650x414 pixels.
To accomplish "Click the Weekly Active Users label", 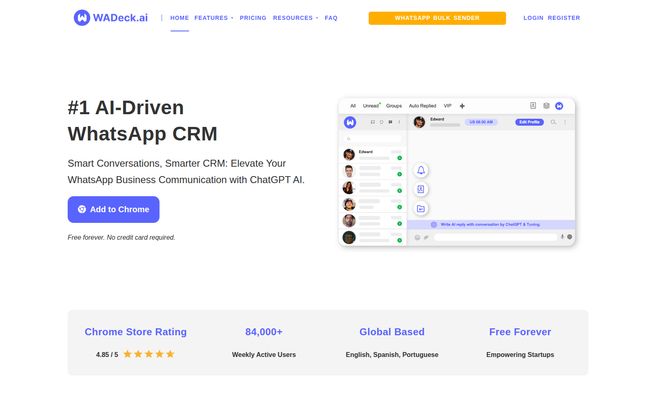I will tap(264, 355).
